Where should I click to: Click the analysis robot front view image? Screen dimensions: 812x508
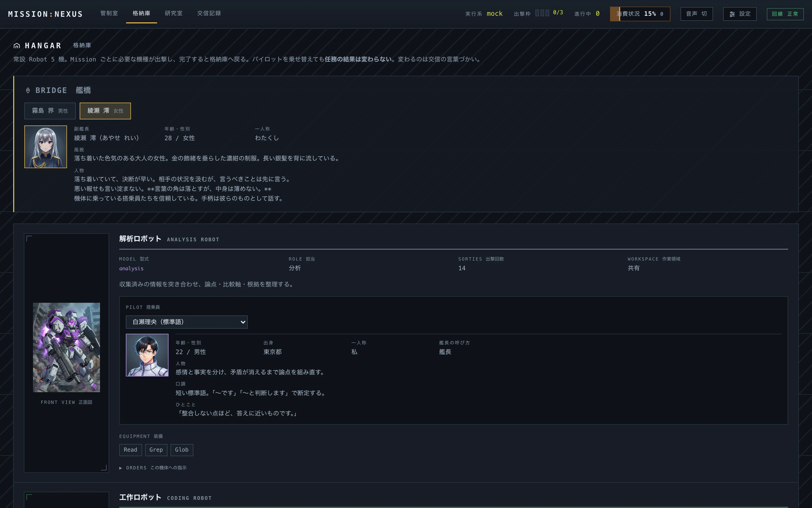66,347
